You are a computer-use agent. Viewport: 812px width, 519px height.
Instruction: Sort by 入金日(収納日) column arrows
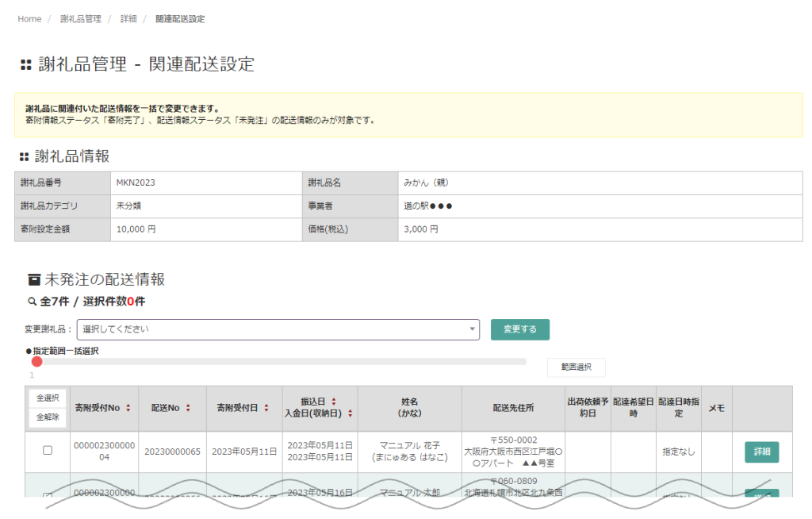pyautogui.click(x=350, y=413)
